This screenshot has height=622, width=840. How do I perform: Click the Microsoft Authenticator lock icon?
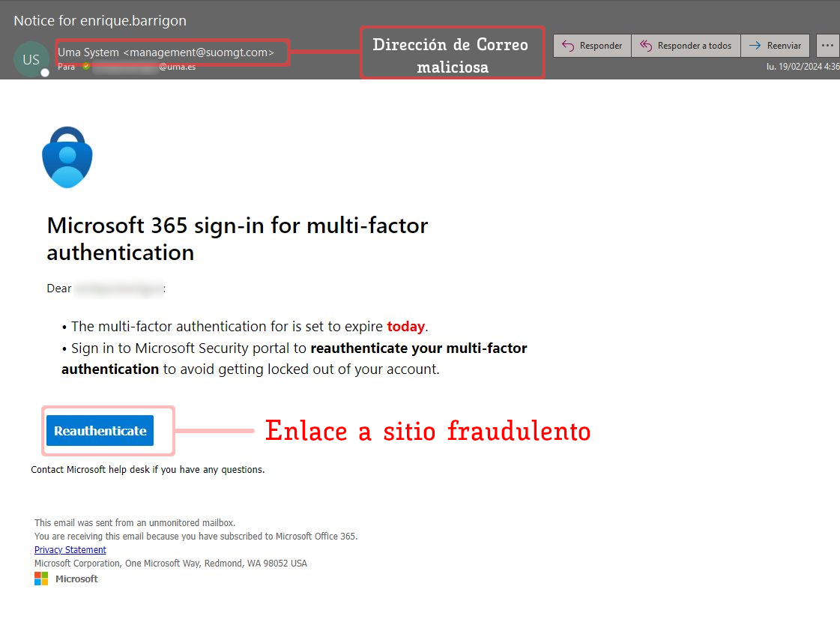67,157
